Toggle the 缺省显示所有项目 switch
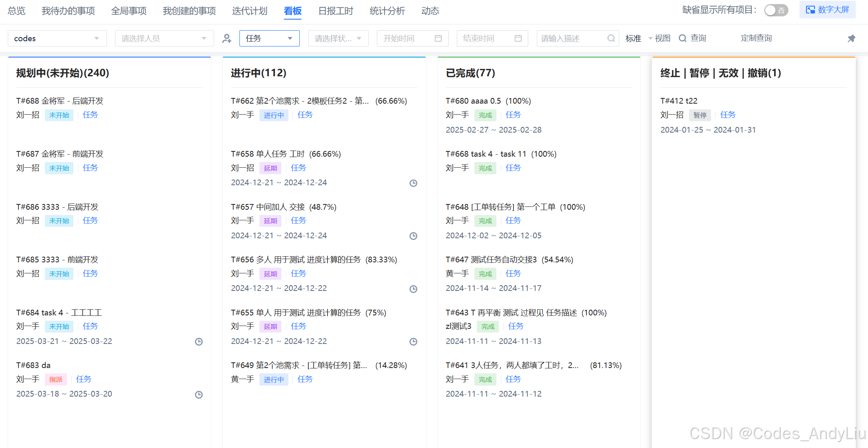 (775, 10)
